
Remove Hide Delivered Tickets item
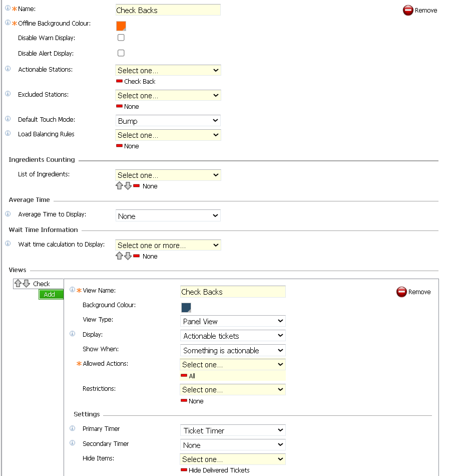184,470
